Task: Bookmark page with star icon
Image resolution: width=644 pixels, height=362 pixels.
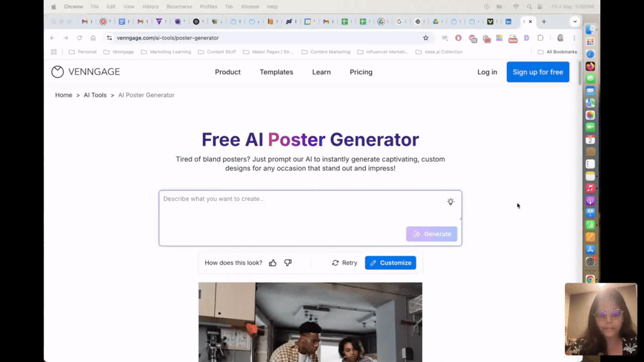Action: click(x=426, y=38)
